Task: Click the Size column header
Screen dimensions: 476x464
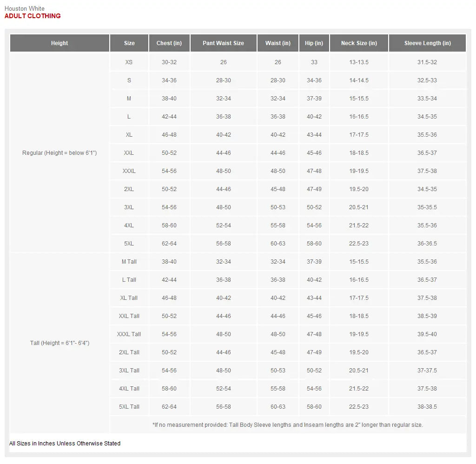Action: [129, 43]
